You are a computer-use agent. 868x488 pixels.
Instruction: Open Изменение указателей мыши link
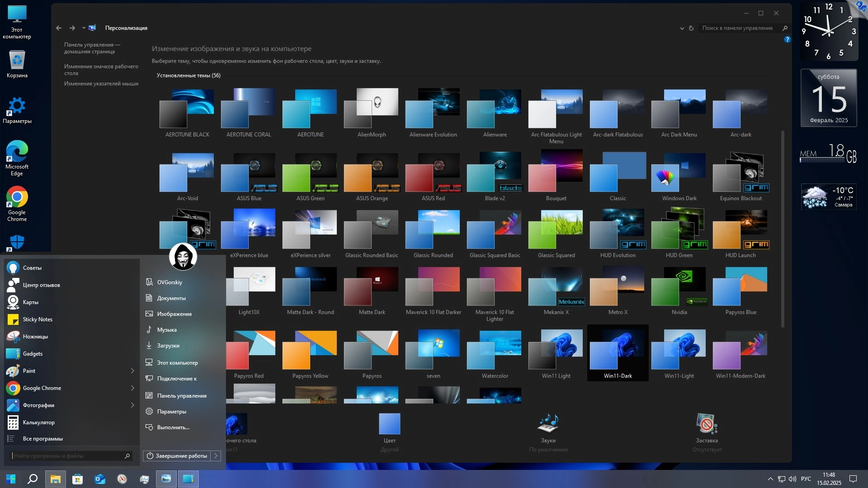point(101,84)
